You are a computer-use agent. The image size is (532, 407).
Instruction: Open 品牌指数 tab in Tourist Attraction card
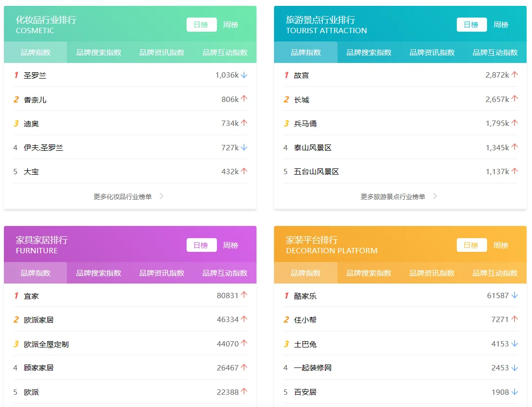point(306,53)
